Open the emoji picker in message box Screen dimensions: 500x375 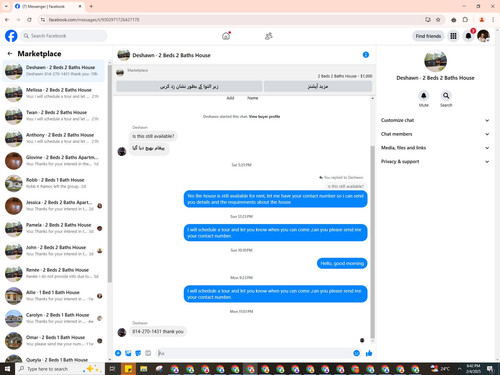[x=356, y=353]
